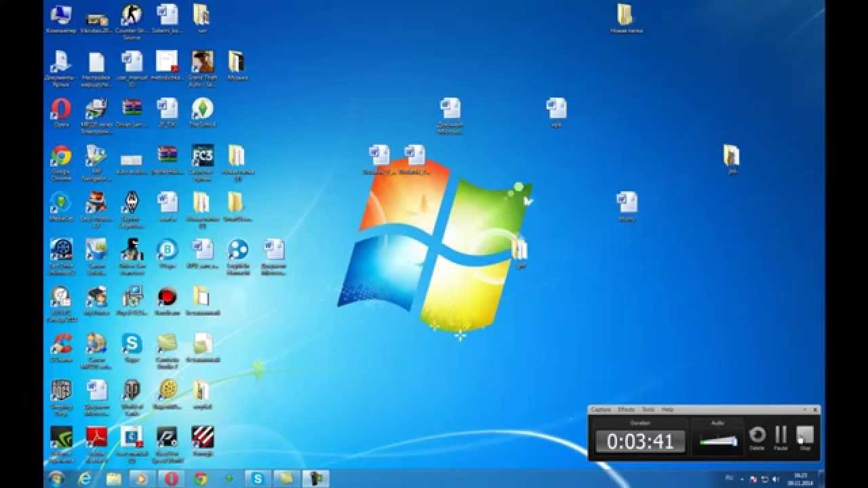The width and height of the screenshot is (868, 488).
Task: Delete the current recording
Action: click(757, 437)
